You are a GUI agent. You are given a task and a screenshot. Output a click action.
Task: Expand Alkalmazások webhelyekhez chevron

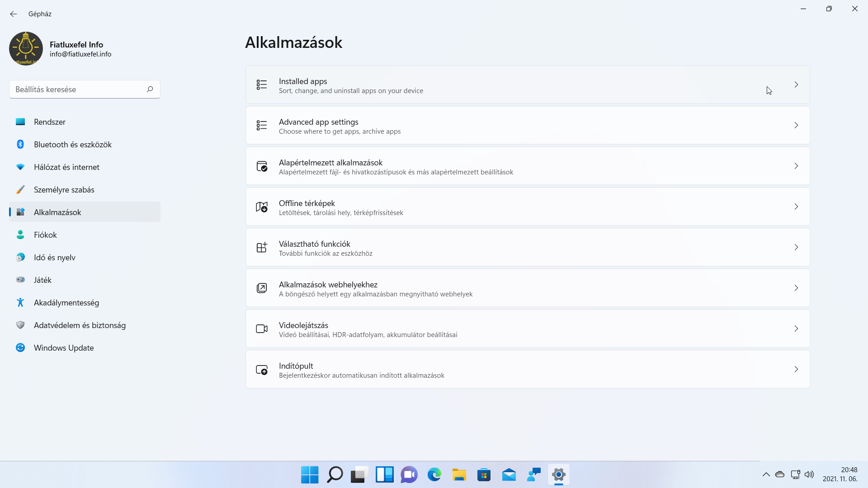click(796, 288)
